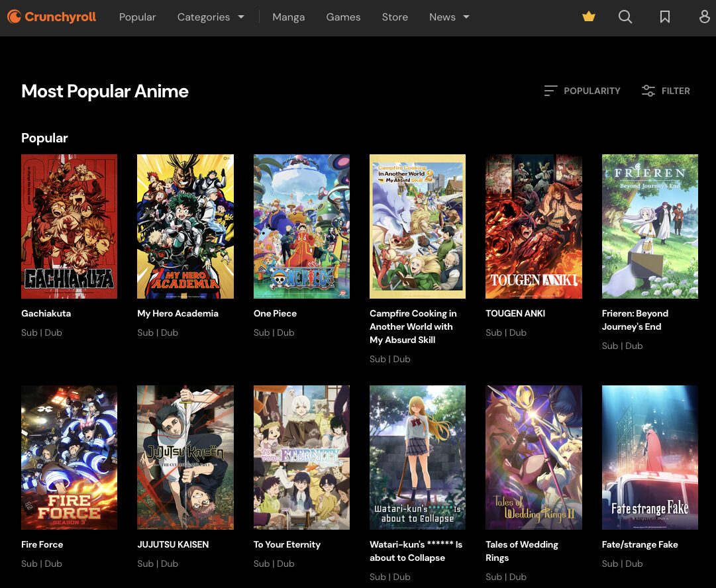Open the watchlist bookmark icon
The image size is (716, 588).
click(665, 17)
